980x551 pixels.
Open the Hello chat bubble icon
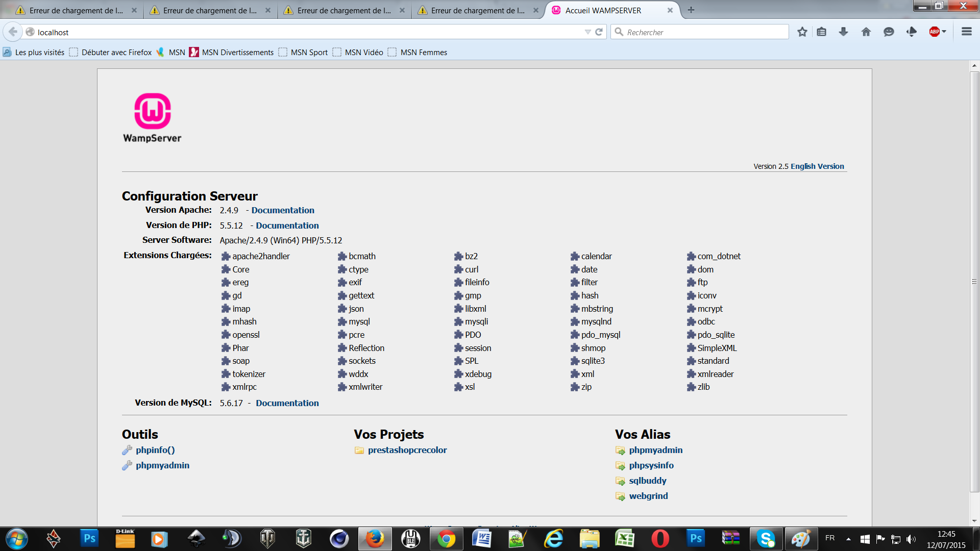coord(889,32)
